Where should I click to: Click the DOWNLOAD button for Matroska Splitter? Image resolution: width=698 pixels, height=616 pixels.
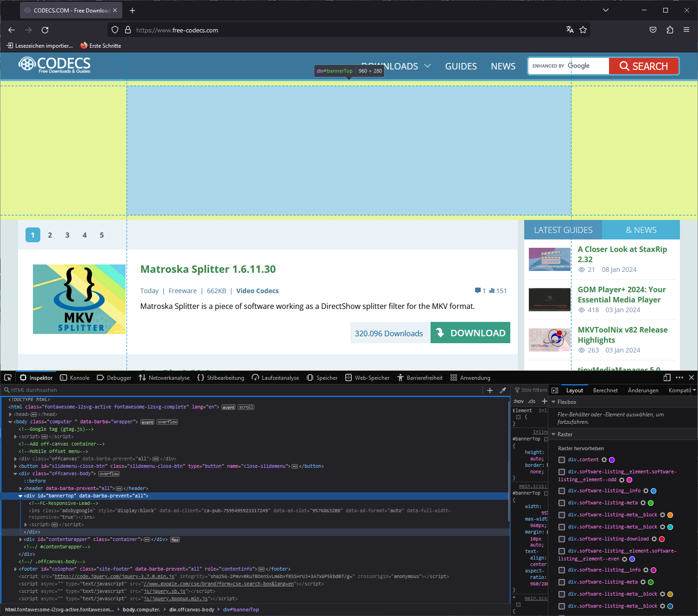click(470, 333)
